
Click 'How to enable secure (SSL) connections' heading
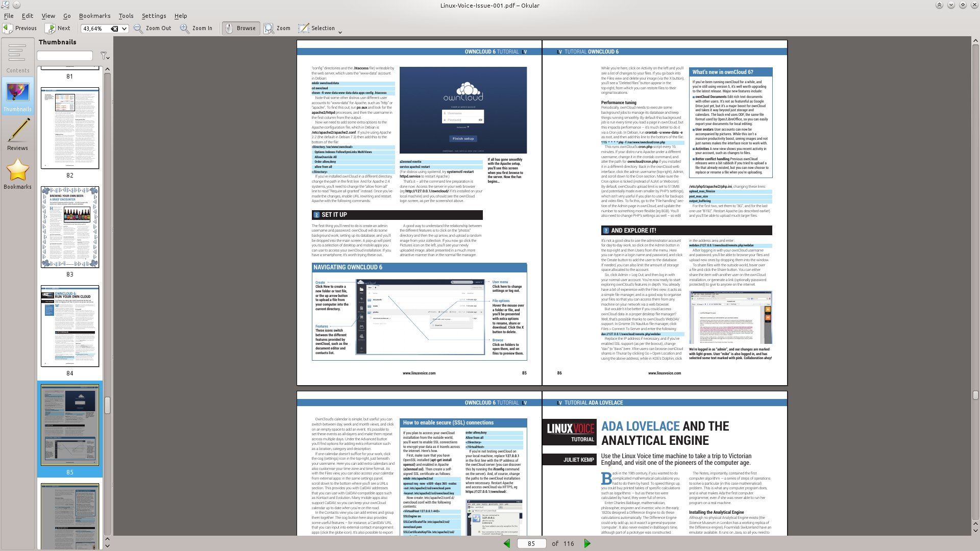coord(448,422)
